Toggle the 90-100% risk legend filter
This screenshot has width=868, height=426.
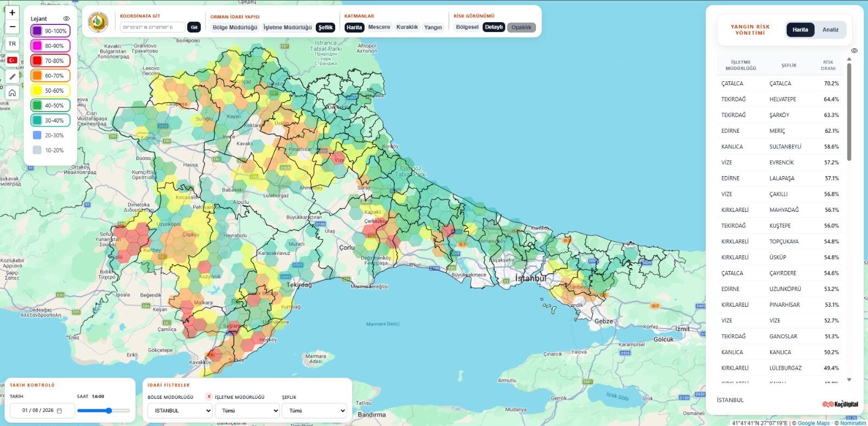tap(50, 31)
